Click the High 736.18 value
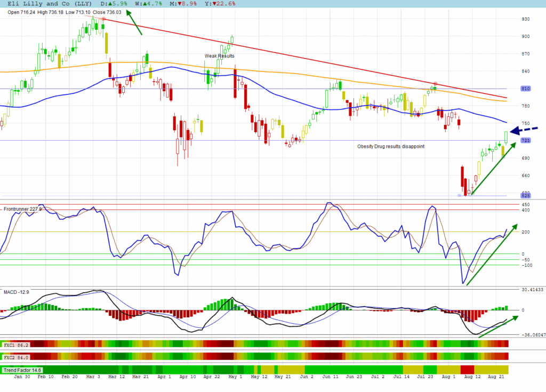 50,12
